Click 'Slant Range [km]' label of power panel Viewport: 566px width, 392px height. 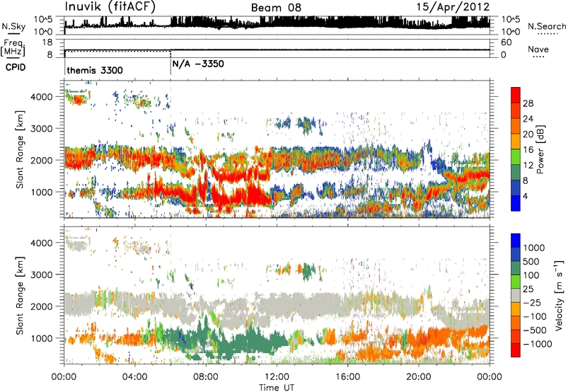coord(20,149)
